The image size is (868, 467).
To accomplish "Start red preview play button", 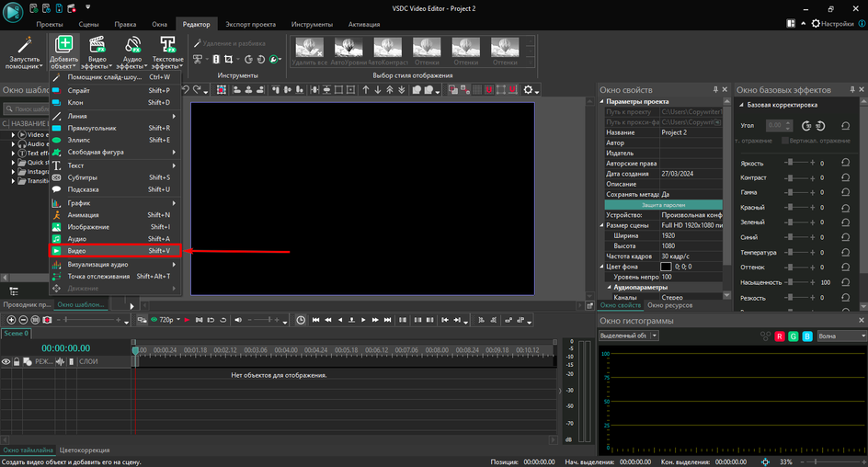I will click(187, 320).
